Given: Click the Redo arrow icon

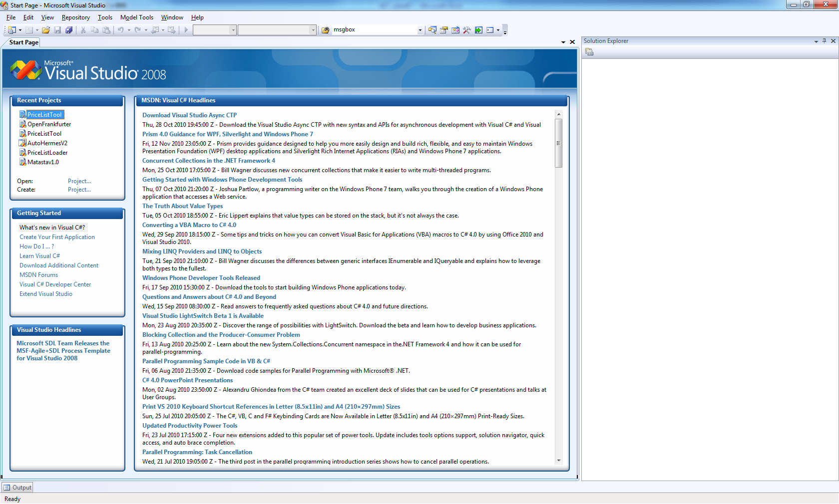Looking at the screenshot, I should pyautogui.click(x=138, y=30).
